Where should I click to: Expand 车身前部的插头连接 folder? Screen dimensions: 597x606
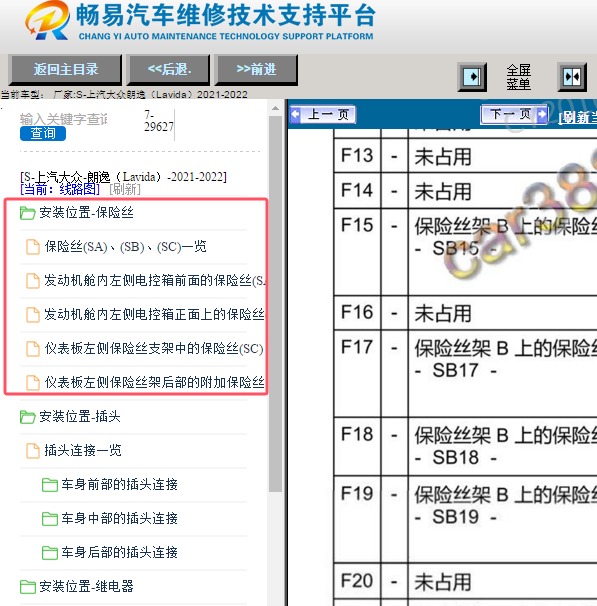click(x=119, y=485)
